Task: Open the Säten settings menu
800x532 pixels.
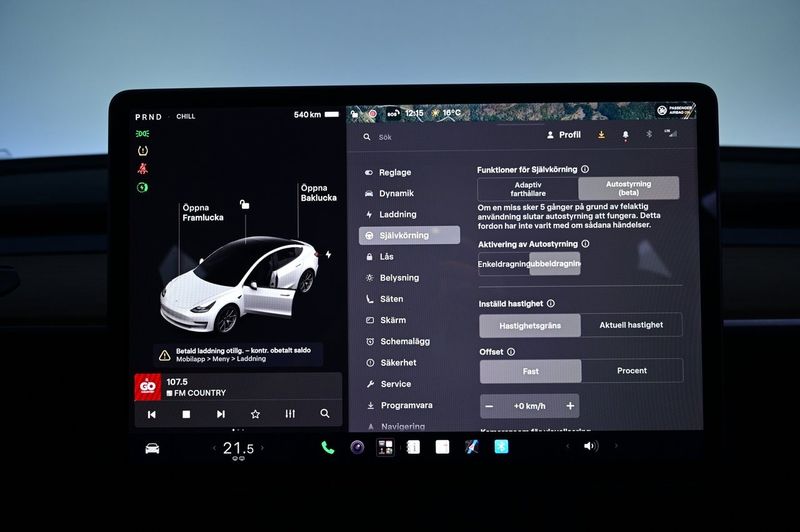Action: 385,299
